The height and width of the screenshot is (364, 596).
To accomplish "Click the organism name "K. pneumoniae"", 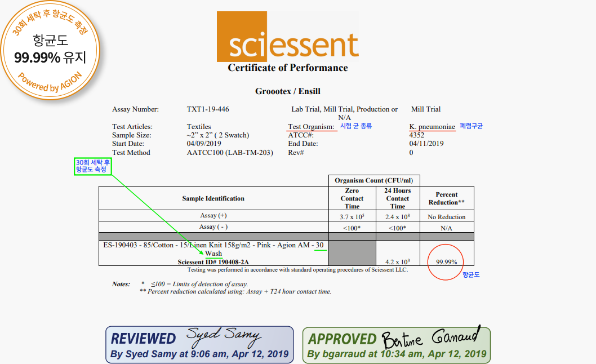I will [432, 127].
